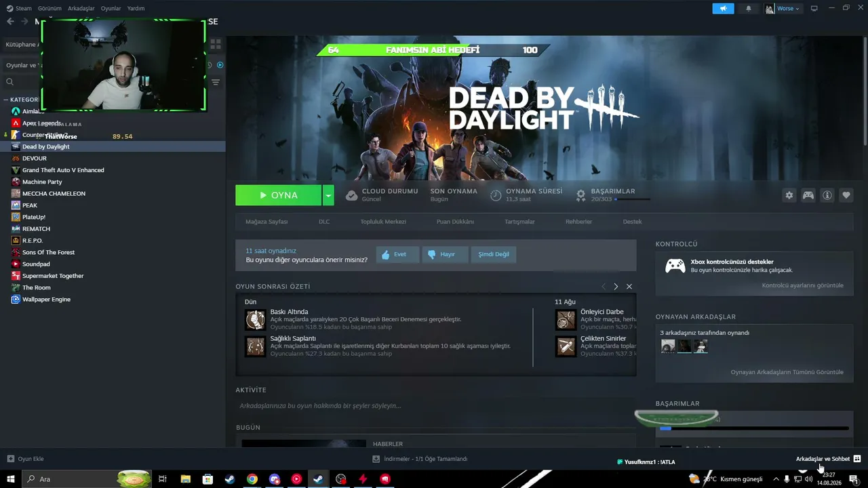Close the Oyun Sonrası Özeti panel

[629, 287]
